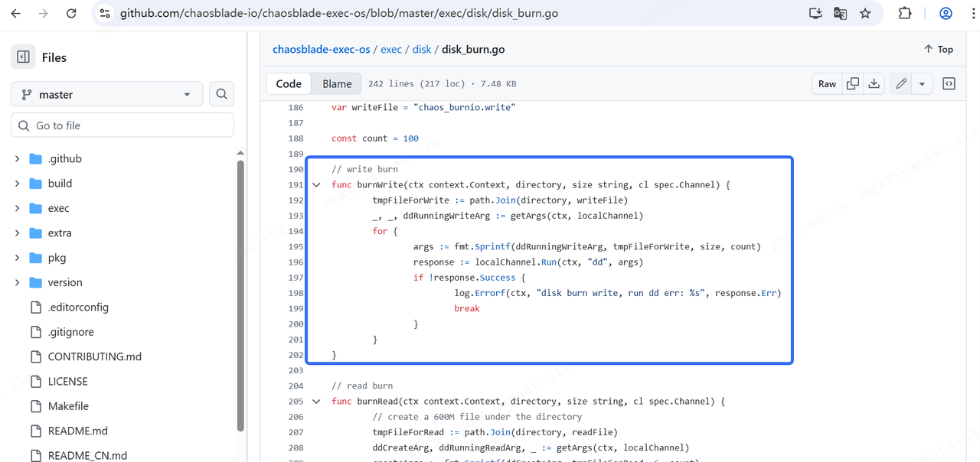The width and height of the screenshot is (980, 462).
Task: Expand the exec folder
Action: point(17,208)
